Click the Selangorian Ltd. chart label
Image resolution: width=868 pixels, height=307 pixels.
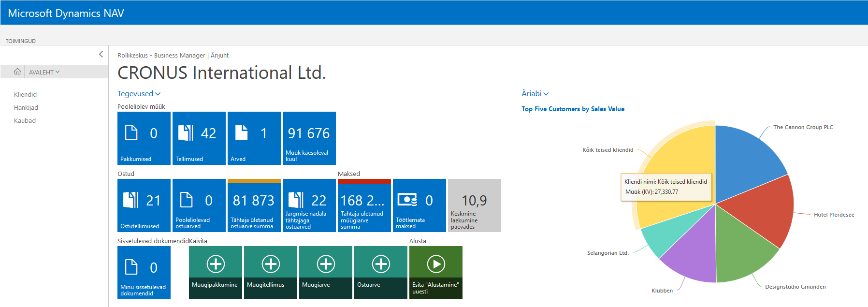pos(608,253)
